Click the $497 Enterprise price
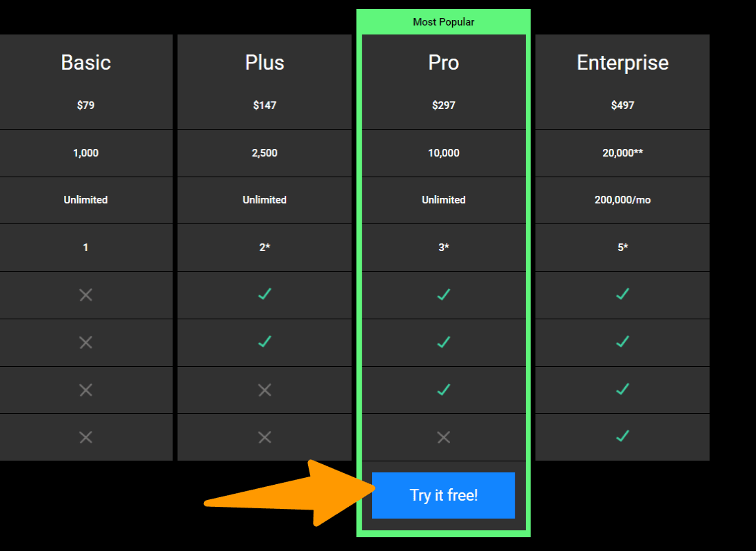 [622, 106]
